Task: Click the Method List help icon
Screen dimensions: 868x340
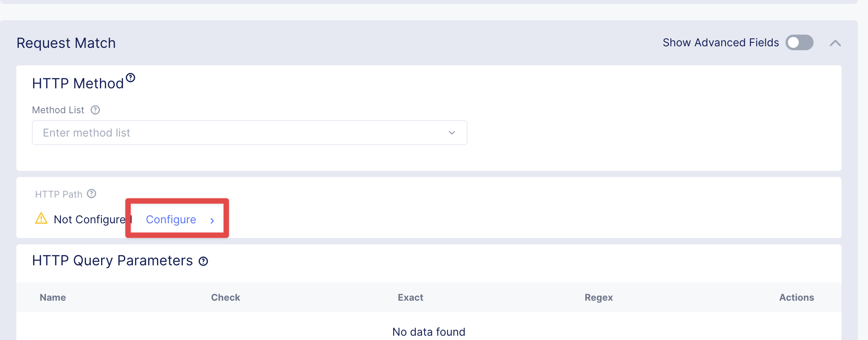Action: (95, 110)
